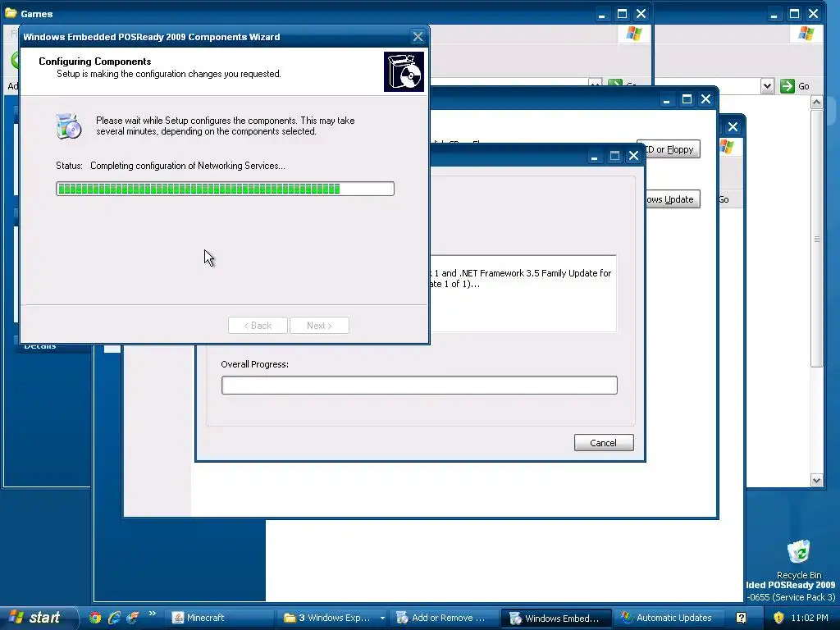Expand the Windows Explorer group dropdown arrow
This screenshot has height=630, width=840.
(382, 618)
